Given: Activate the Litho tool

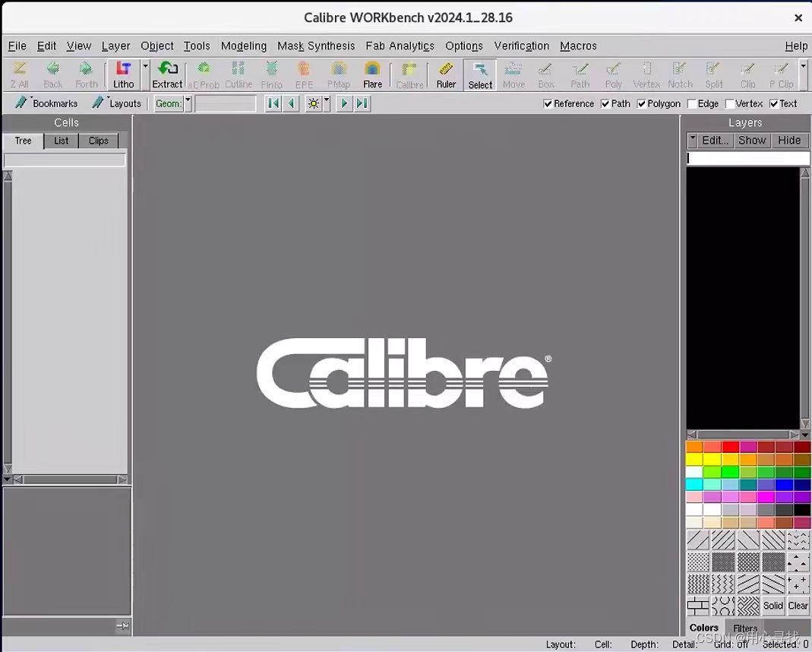Looking at the screenshot, I should (123, 74).
